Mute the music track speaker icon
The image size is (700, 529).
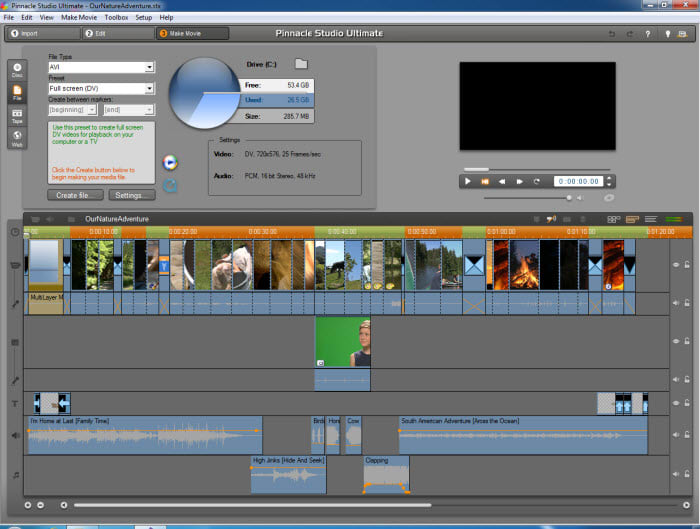pos(676,474)
